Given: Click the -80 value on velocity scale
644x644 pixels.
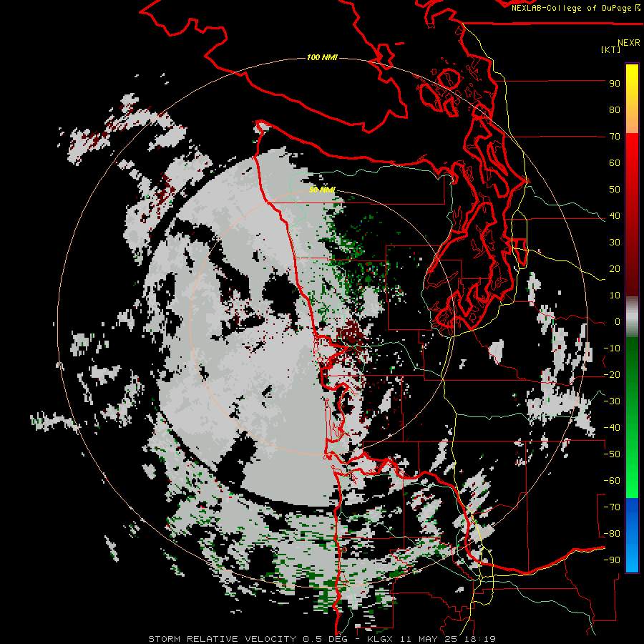Looking at the screenshot, I should tap(612, 534).
